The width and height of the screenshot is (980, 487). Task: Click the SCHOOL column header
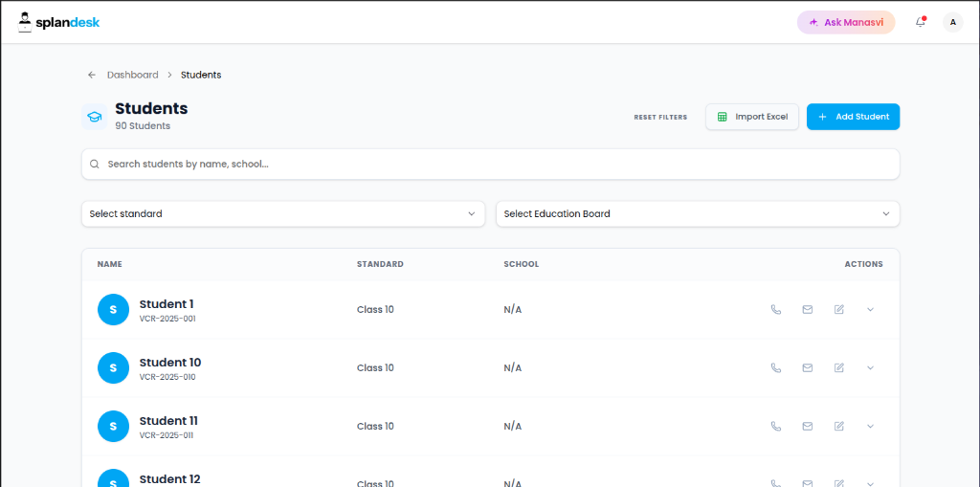point(522,264)
